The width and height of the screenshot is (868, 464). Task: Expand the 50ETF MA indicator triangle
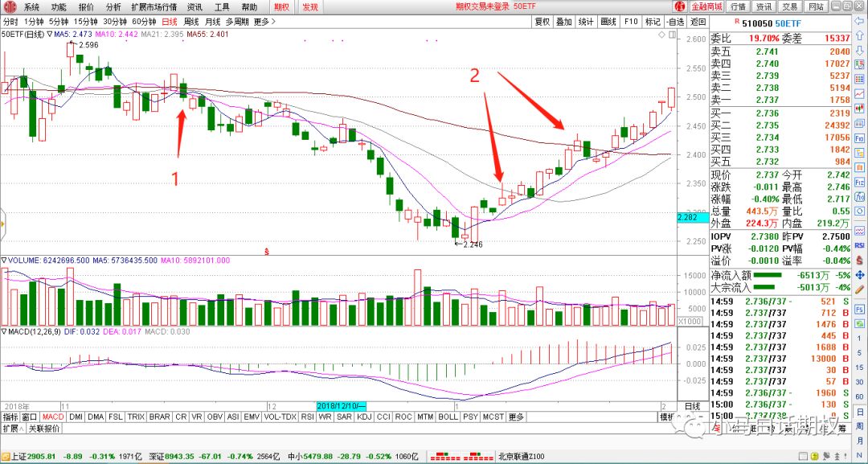tap(50, 35)
